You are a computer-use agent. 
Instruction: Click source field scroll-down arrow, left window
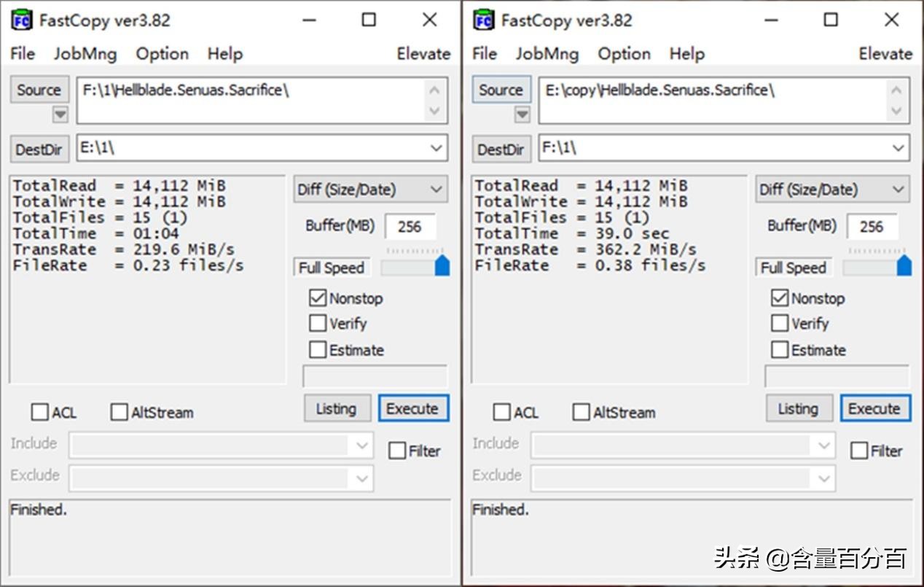(x=435, y=111)
